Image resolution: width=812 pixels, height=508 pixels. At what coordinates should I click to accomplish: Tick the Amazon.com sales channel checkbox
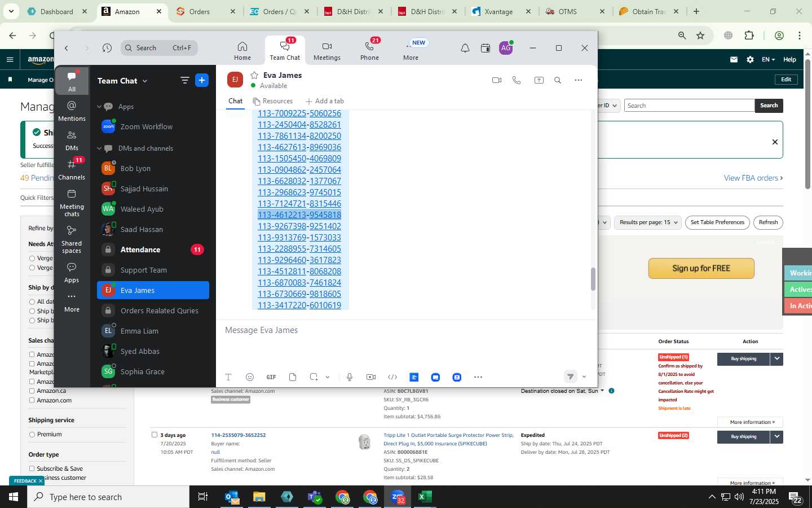[32, 400]
